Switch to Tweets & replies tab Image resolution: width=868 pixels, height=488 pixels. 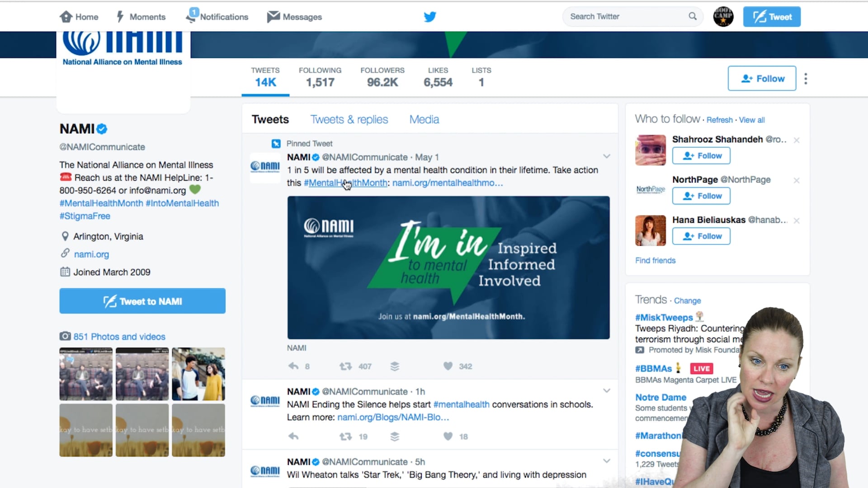pos(349,119)
